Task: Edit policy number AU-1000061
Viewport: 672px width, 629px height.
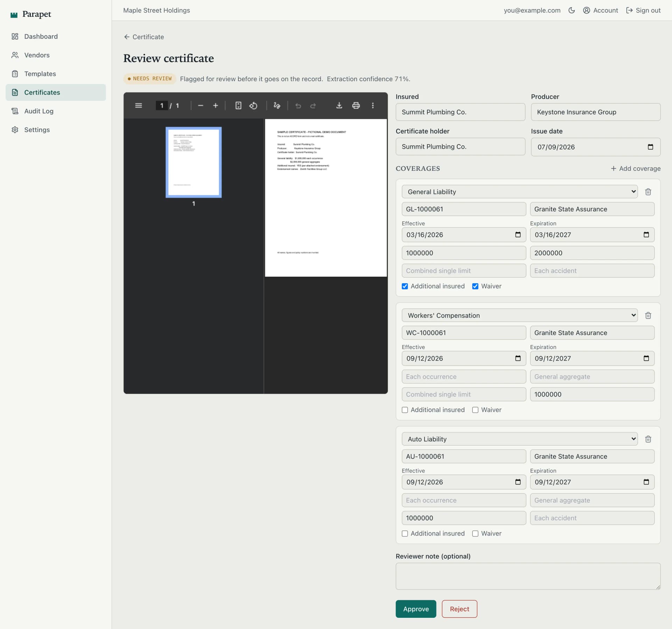Action: pyautogui.click(x=464, y=456)
